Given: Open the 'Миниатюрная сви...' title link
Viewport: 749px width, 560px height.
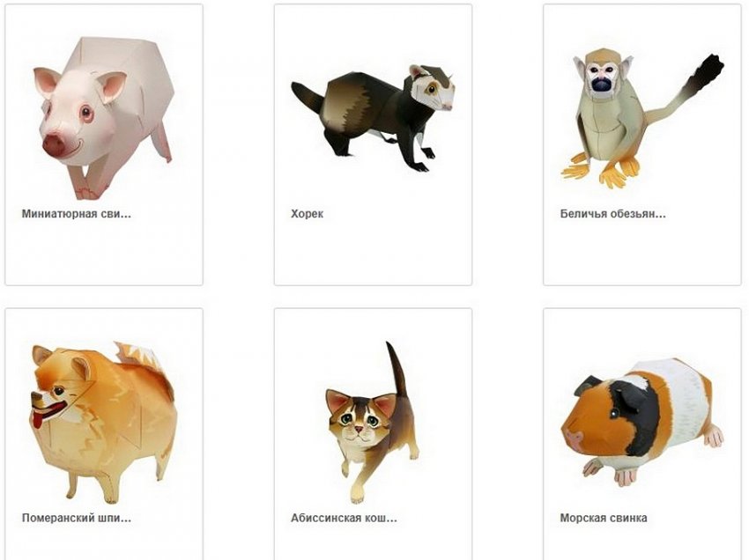Looking at the screenshot, I should [x=77, y=214].
